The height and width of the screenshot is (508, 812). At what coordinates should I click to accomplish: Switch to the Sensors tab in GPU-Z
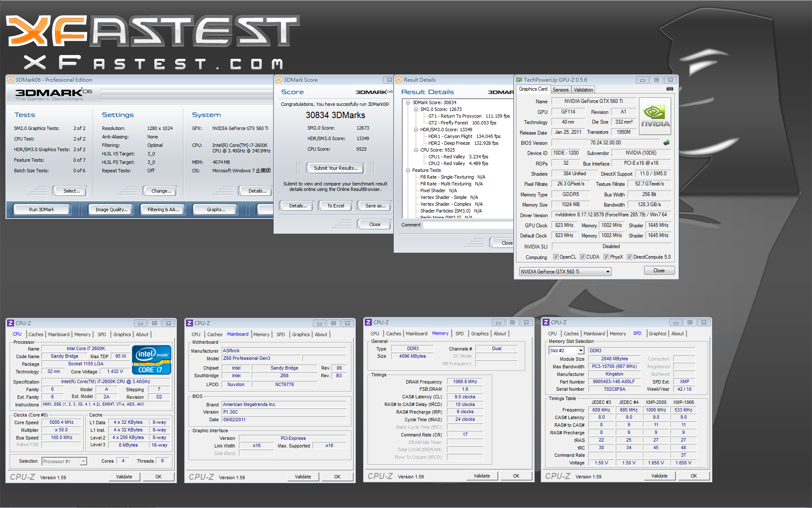tap(560, 90)
